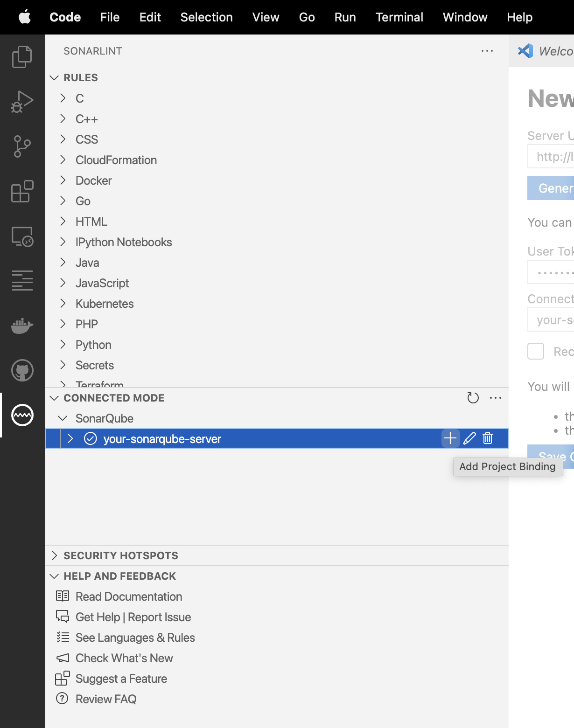The width and height of the screenshot is (574, 728).
Task: Collapse the RULES section
Action: coord(54,77)
